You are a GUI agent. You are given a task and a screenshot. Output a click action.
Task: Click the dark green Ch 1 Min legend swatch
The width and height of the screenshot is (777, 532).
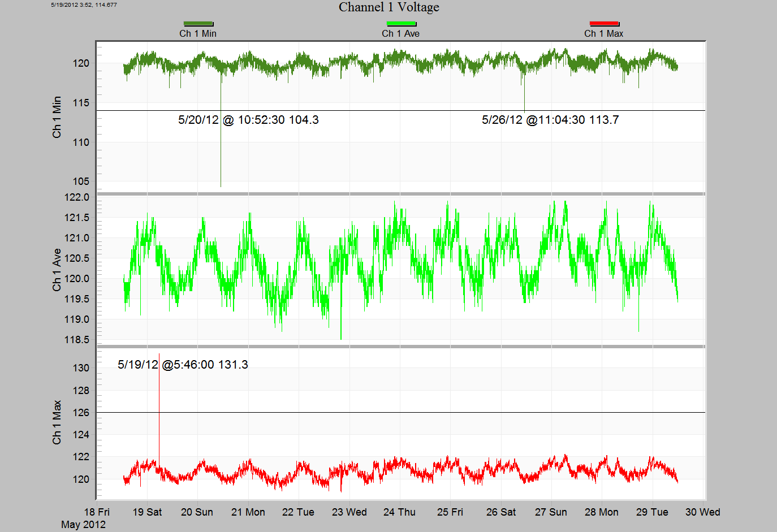click(198, 24)
